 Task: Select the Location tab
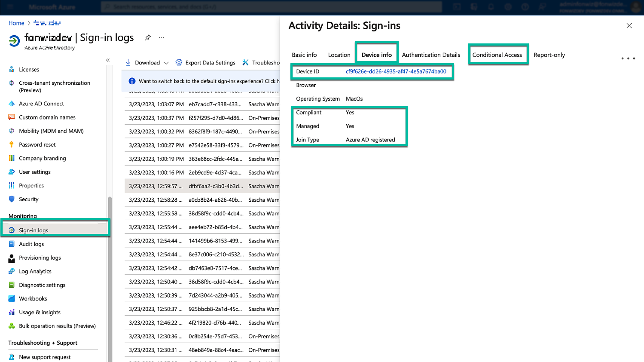(339, 55)
